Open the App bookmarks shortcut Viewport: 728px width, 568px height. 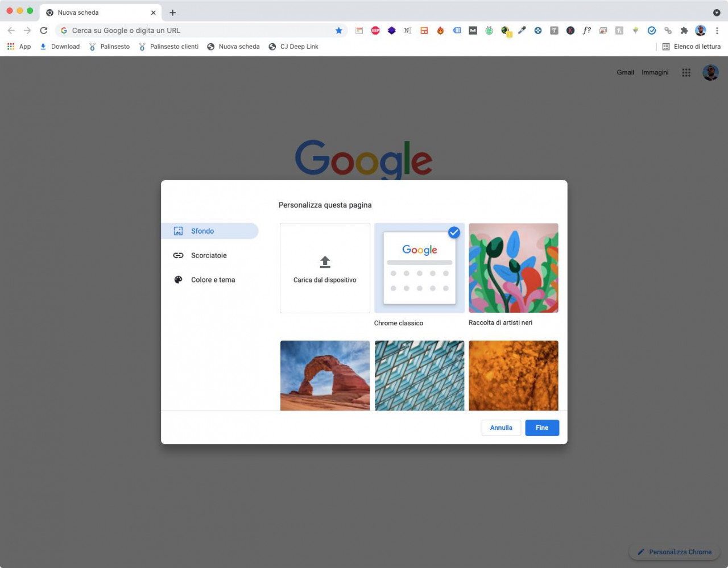point(19,47)
